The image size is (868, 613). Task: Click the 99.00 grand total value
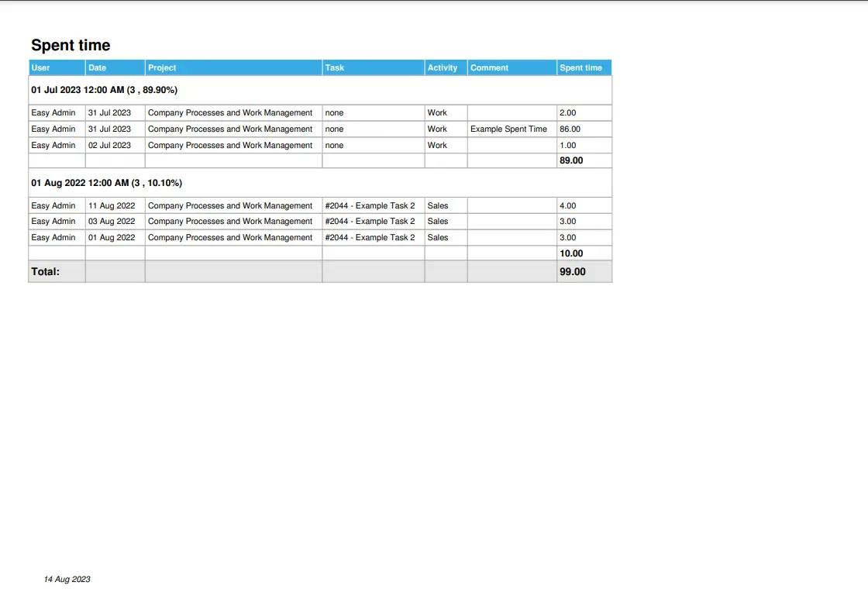coord(573,272)
